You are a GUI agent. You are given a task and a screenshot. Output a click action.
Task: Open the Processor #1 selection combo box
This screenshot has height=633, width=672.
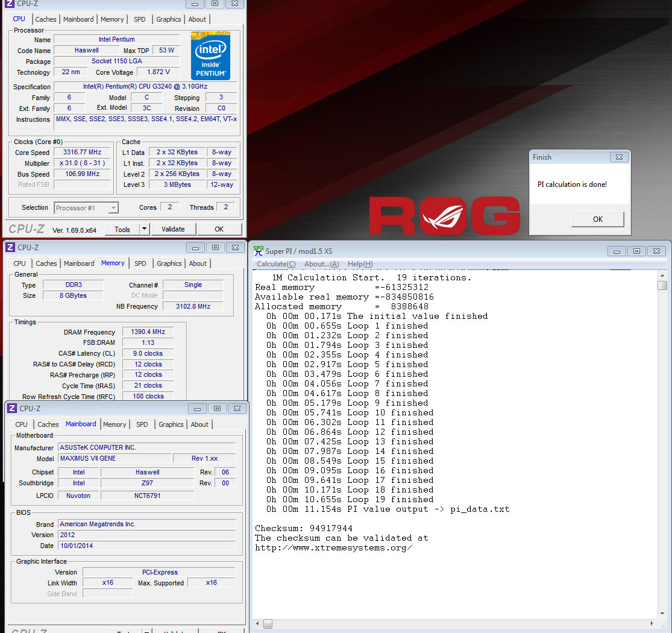pyautogui.click(x=86, y=208)
